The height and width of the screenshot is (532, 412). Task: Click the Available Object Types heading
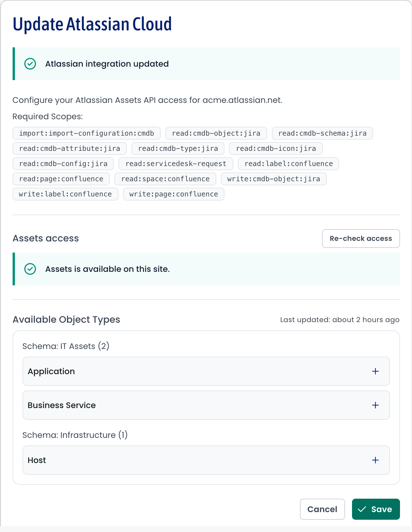click(66, 319)
